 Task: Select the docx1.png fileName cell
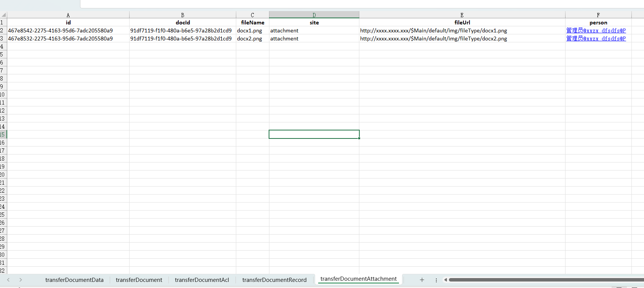252,31
